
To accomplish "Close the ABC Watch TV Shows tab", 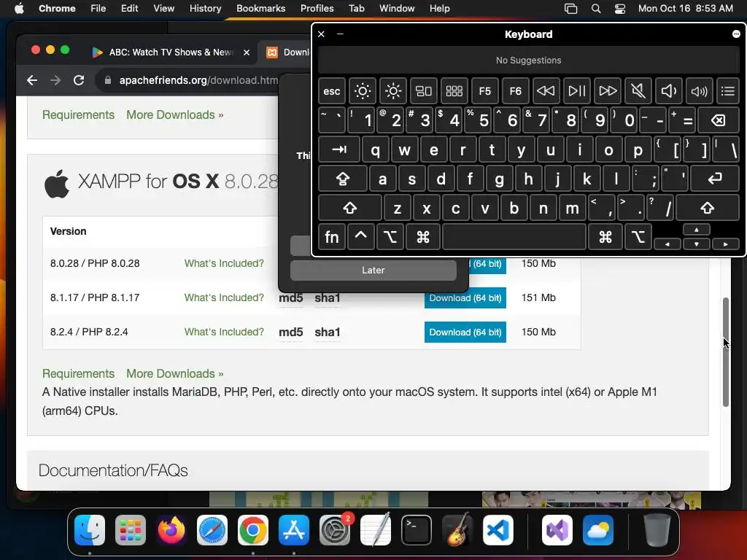I will pyautogui.click(x=247, y=52).
